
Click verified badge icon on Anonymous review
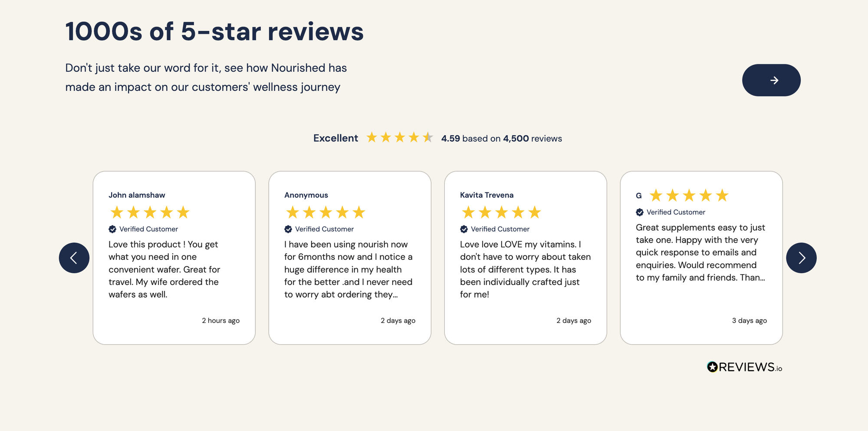pyautogui.click(x=288, y=229)
